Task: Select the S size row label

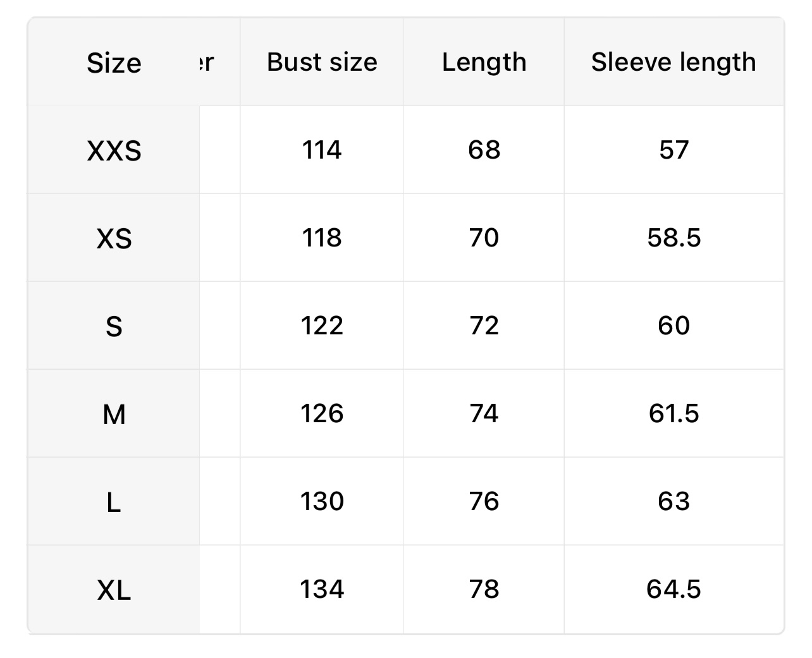Action: pos(114,326)
